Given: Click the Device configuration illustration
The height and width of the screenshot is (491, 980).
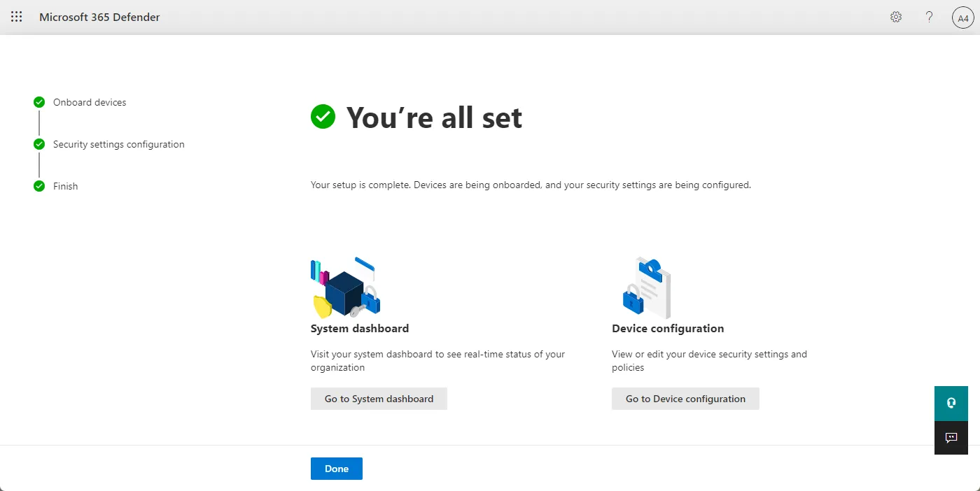Looking at the screenshot, I should tap(647, 287).
